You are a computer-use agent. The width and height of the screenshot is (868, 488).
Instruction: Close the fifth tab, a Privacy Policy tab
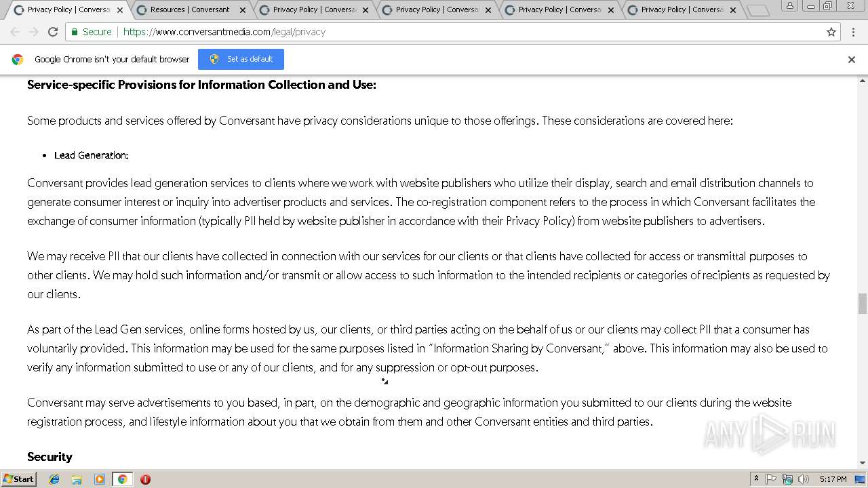tap(611, 10)
